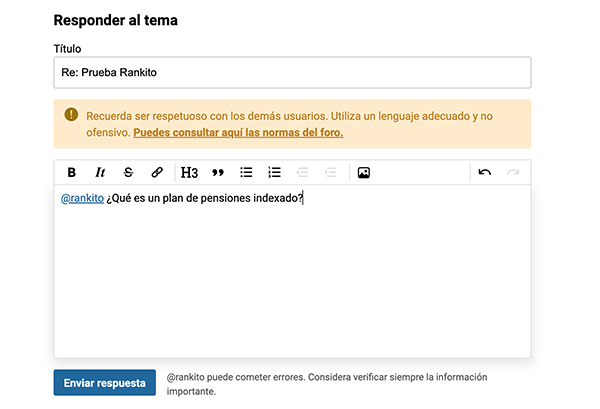Click the empty area of the reply editor
The height and width of the screenshot is (409, 600).
pos(291,280)
